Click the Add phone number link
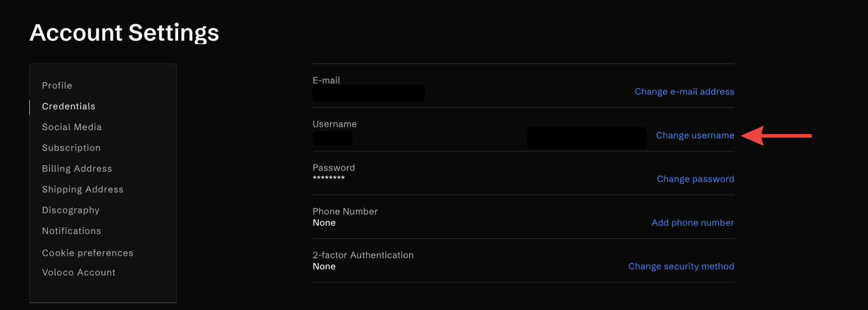868x310 pixels. point(692,223)
